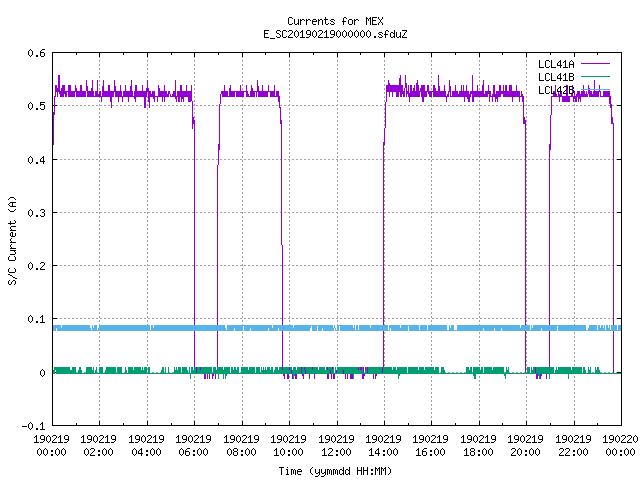This screenshot has height=480, width=640.
Task: Click the x-axis tick 190219 18:00
Action: [x=478, y=445]
